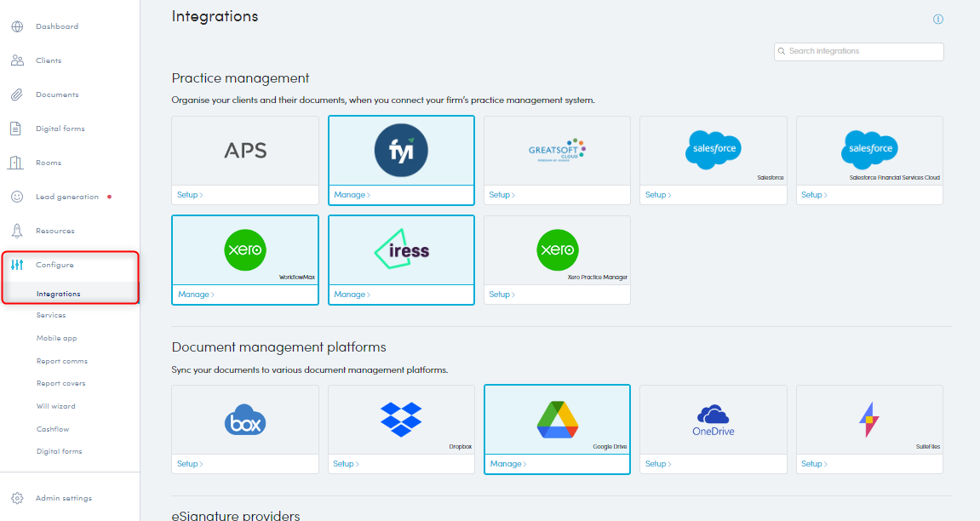The image size is (980, 521).
Task: Open Lead generation smiley icon
Action: click(x=16, y=197)
